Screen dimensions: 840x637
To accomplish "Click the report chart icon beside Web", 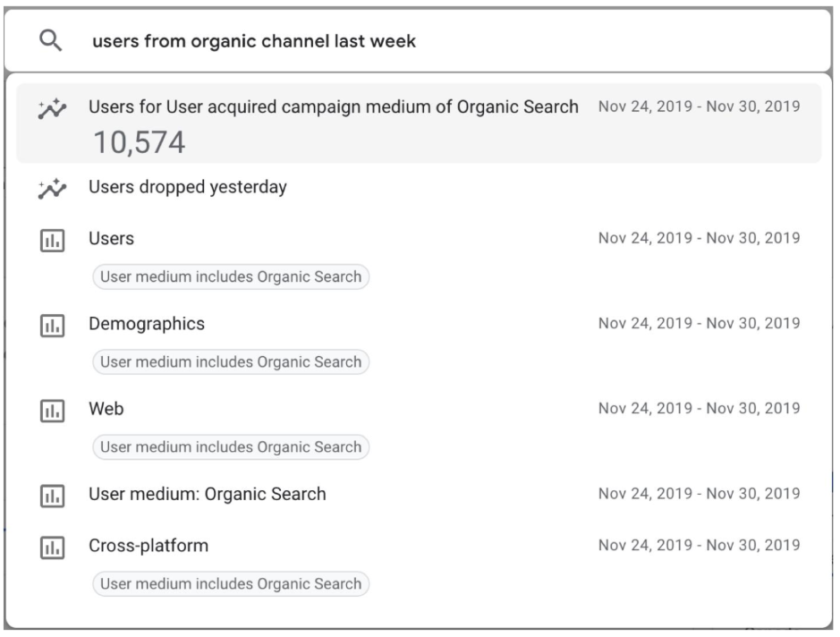I will [52, 410].
